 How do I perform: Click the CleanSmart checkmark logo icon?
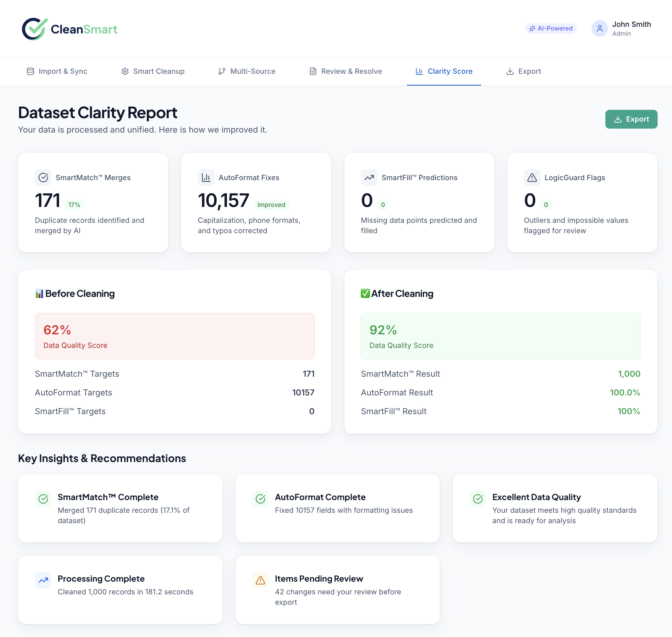pos(35,29)
